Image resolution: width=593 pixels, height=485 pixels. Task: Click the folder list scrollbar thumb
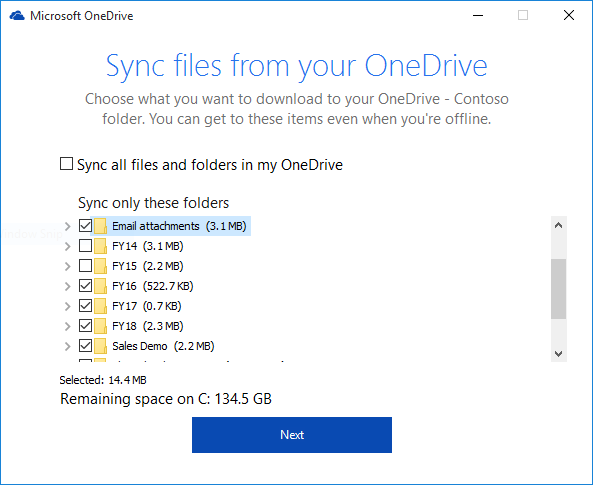click(558, 289)
